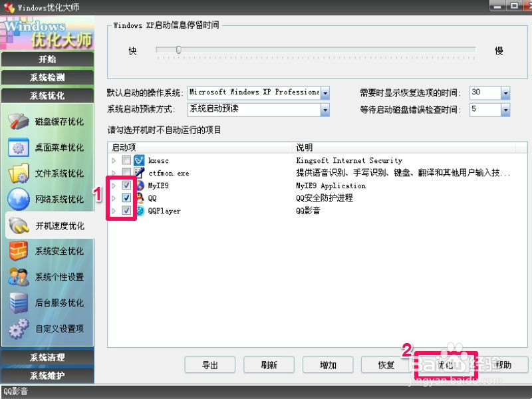This screenshot has width=532, height=399.
Task: Open the 系统启动预读方式 dropdown
Action: 325,109
